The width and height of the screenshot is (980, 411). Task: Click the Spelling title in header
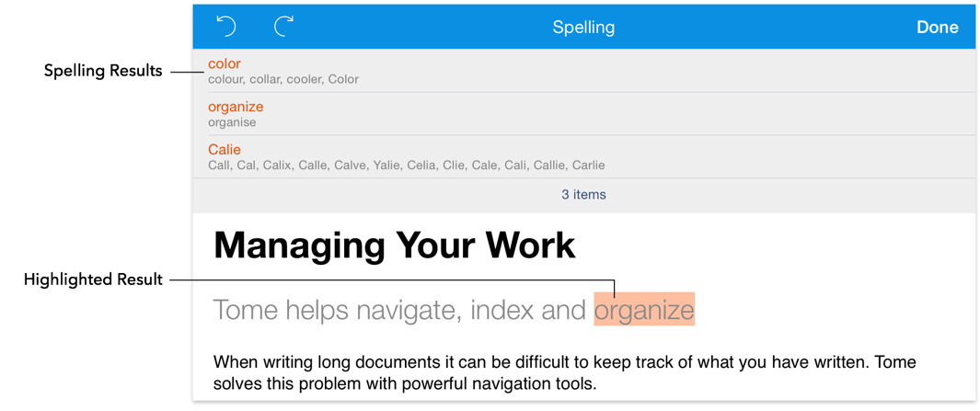pyautogui.click(x=583, y=28)
